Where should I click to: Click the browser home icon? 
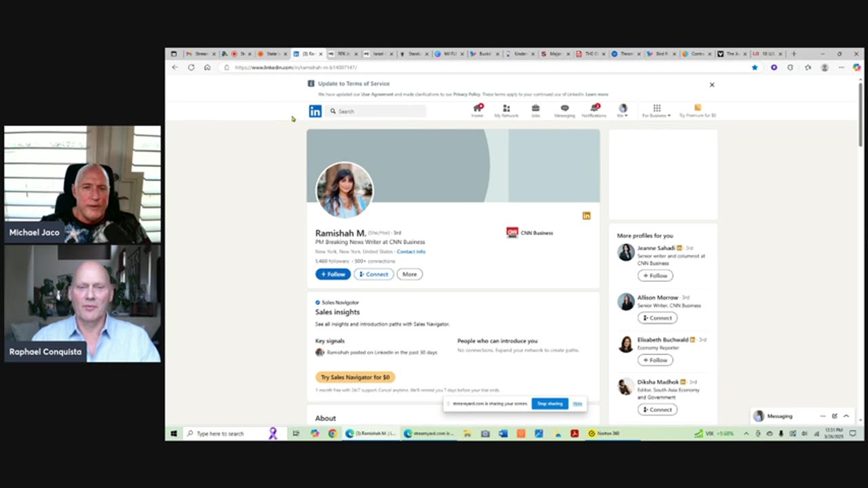(208, 67)
